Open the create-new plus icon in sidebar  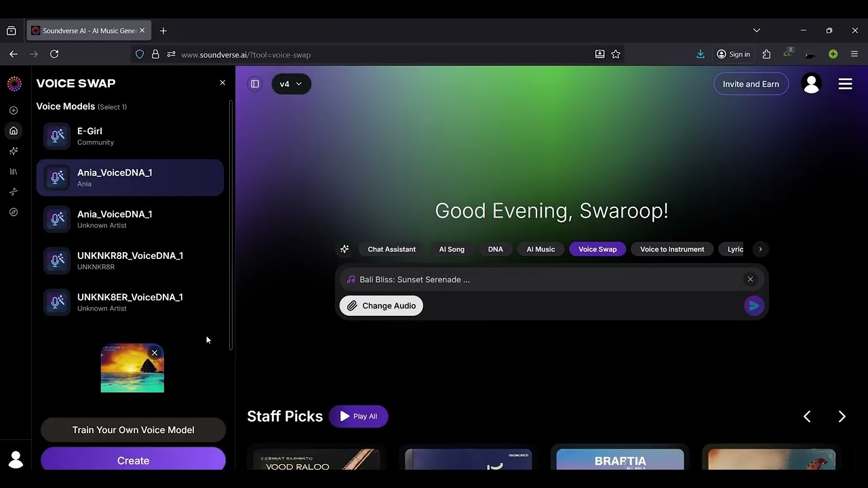coord(14,110)
